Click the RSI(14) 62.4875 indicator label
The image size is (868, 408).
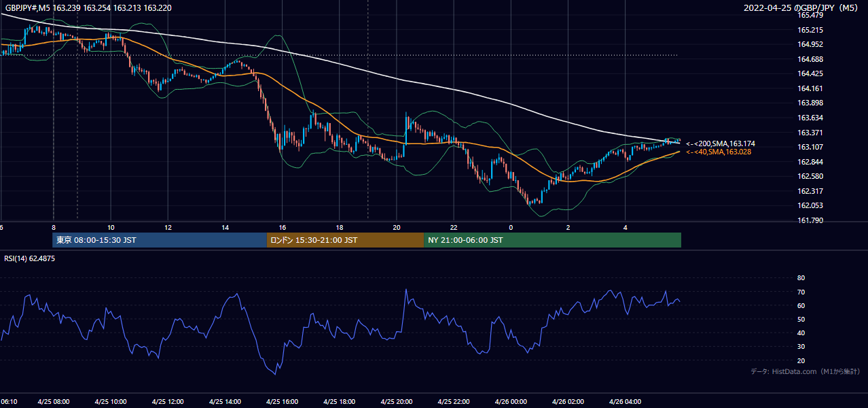30,258
